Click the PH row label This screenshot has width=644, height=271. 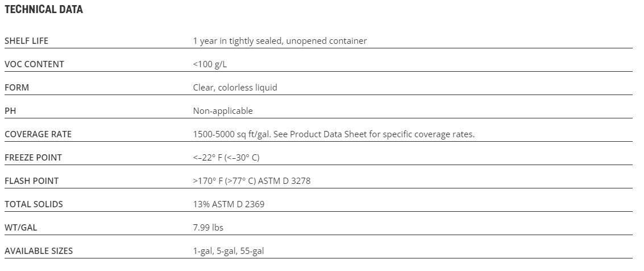[10, 110]
